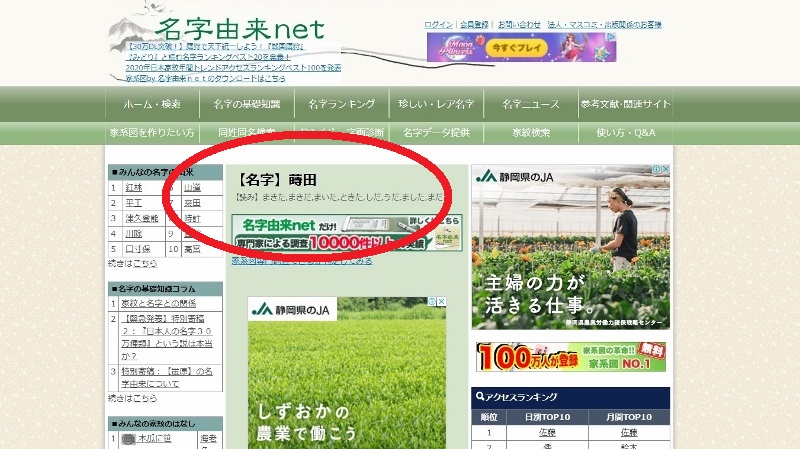
Task: Open rank 3 surname 津久… in みんなの名字の由来
Action: pos(142,218)
